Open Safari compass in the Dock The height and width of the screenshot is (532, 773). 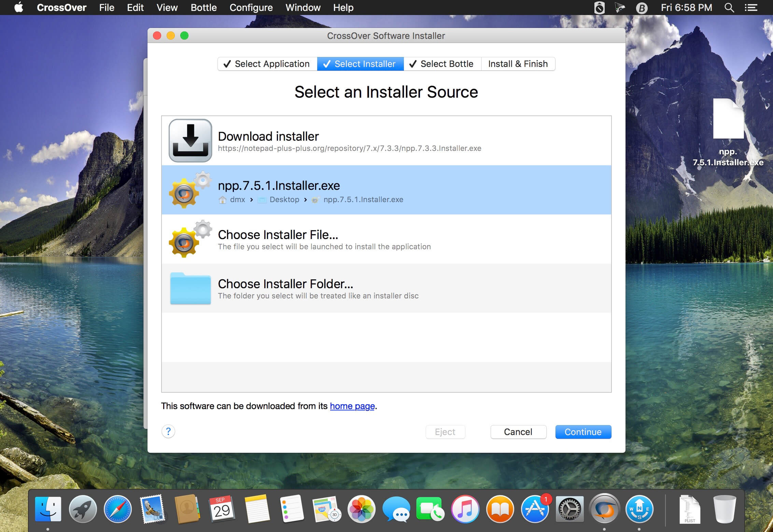coord(118,509)
